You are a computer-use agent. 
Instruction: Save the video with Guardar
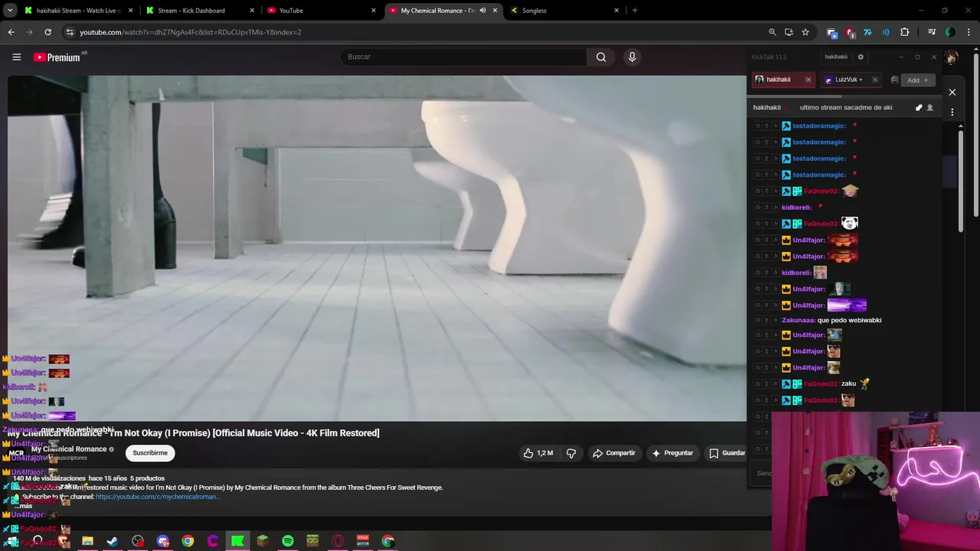[726, 453]
